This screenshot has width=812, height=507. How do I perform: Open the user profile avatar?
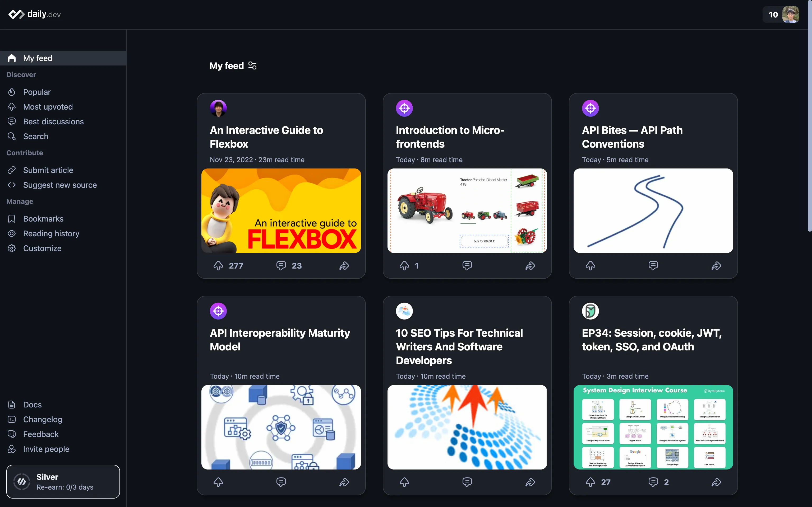click(791, 15)
